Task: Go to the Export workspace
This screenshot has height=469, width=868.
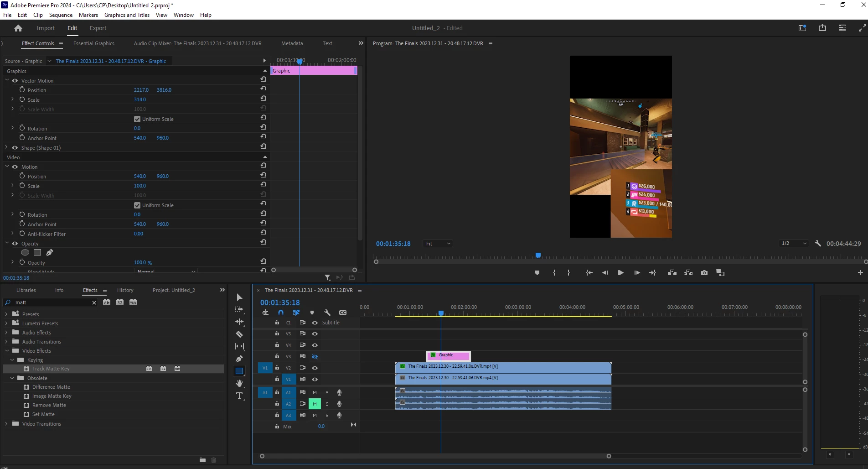Action: (98, 28)
